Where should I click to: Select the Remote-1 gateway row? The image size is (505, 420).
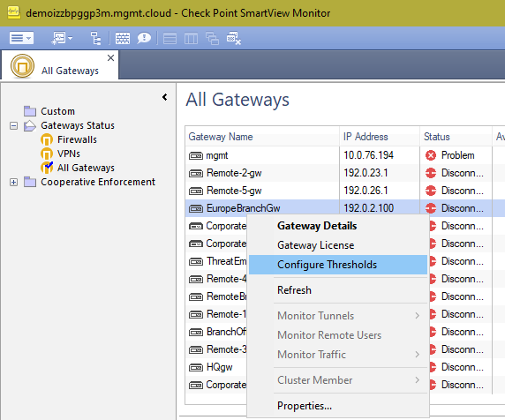(216, 314)
